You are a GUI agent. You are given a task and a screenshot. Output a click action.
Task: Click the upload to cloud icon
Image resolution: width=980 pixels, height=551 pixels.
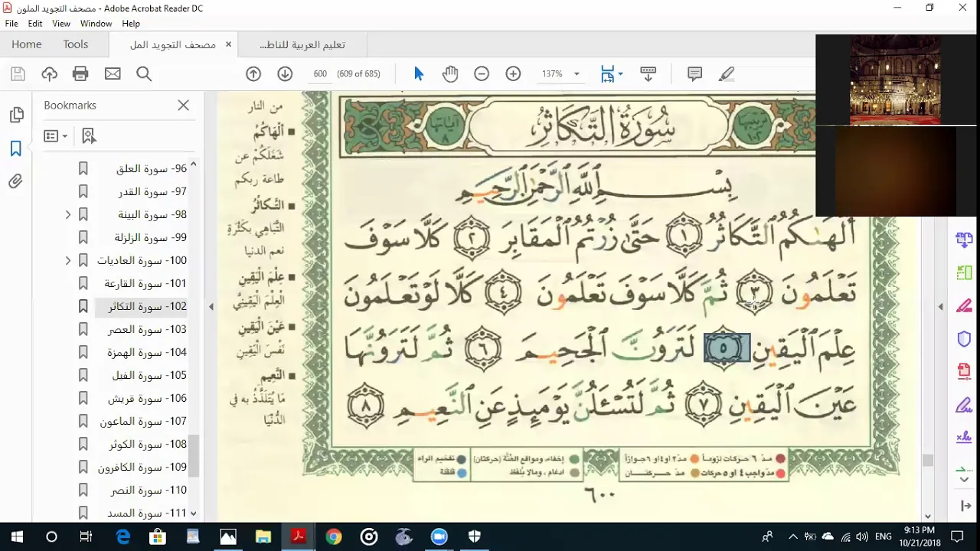click(50, 73)
